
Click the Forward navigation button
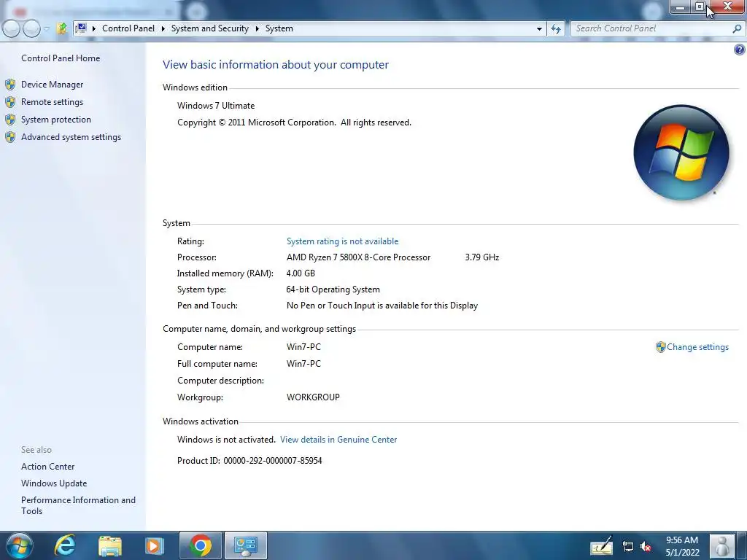[x=31, y=28]
